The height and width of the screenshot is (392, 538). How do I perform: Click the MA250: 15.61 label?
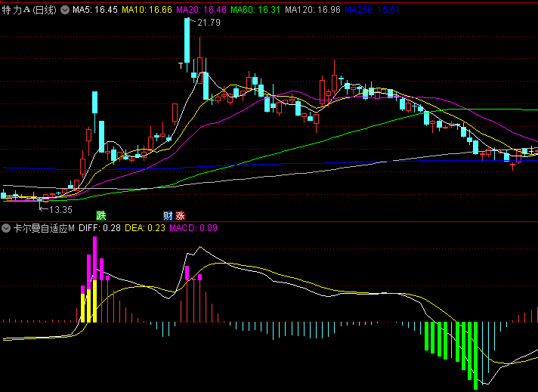point(372,10)
